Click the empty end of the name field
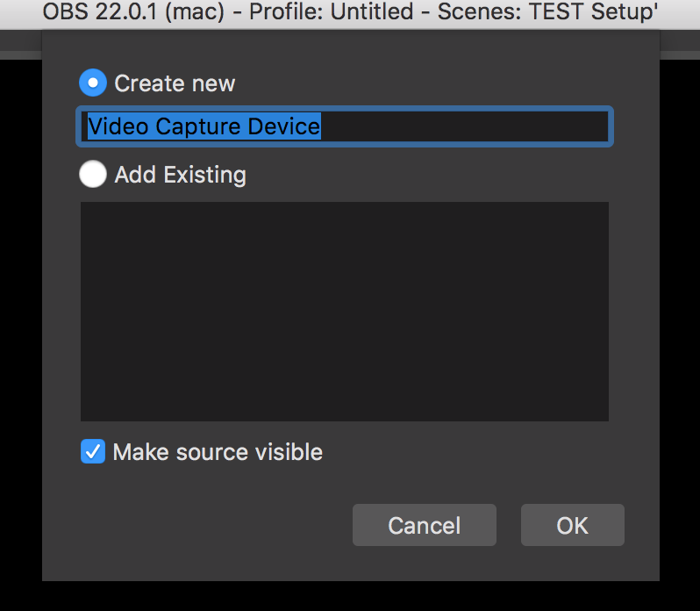This screenshot has height=611, width=700. click(491, 126)
